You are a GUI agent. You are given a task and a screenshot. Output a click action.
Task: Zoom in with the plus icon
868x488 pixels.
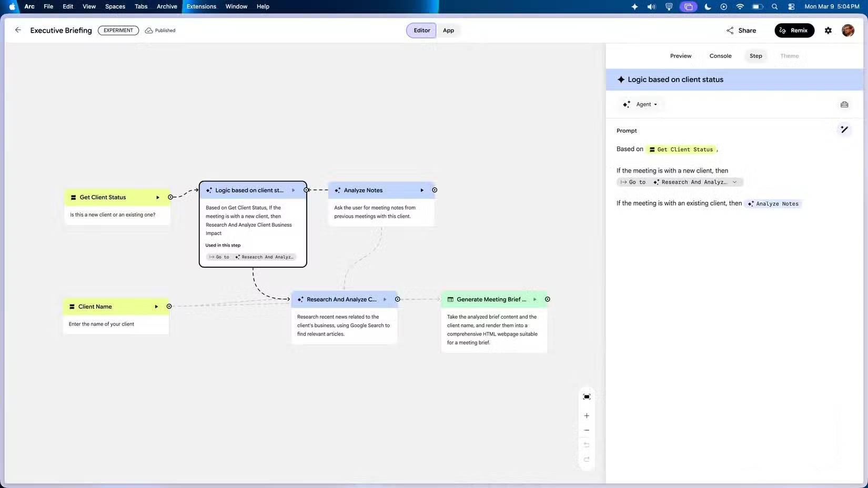587,416
